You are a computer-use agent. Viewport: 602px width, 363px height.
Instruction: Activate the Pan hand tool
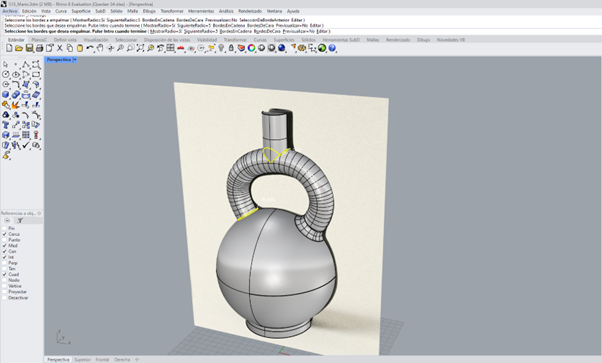(100, 48)
